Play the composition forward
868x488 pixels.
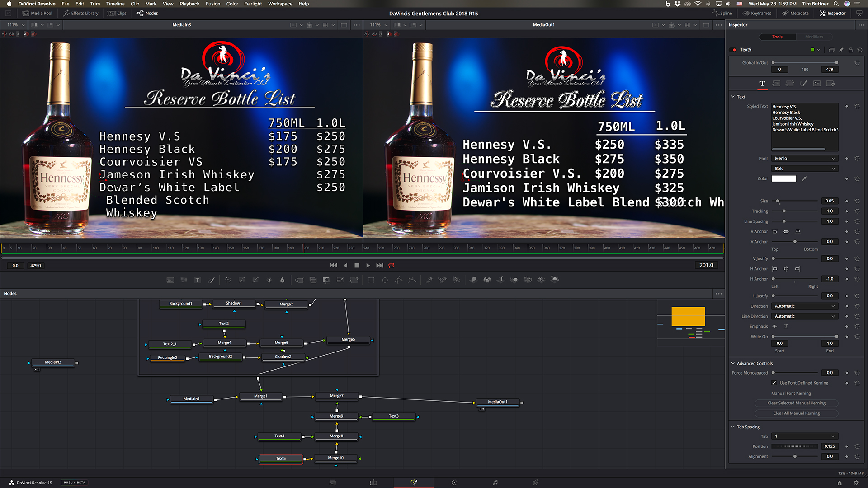point(368,266)
